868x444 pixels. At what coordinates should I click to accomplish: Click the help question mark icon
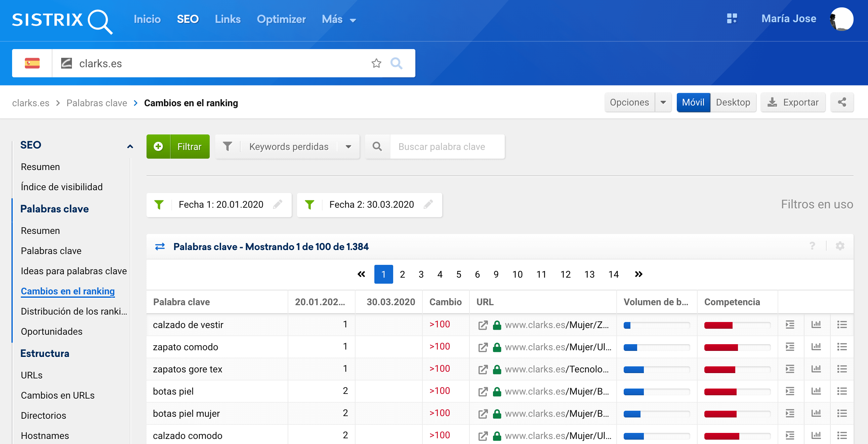pyautogui.click(x=812, y=246)
